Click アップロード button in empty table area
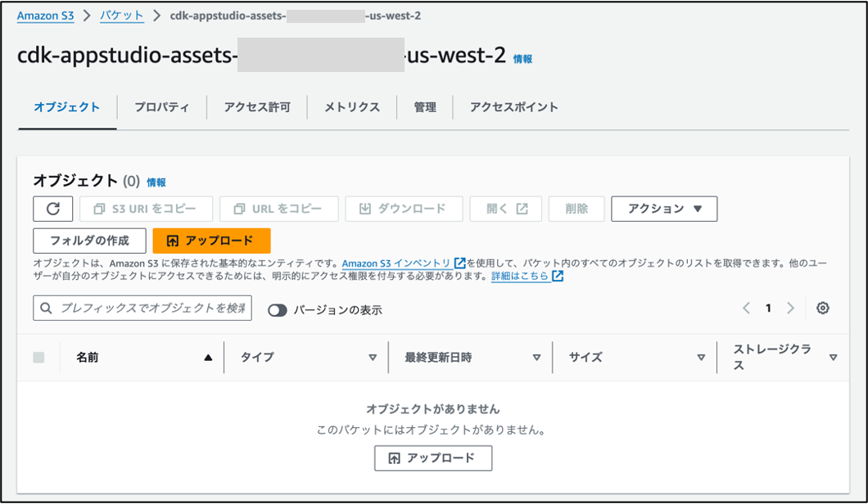The image size is (868, 504). pyautogui.click(x=433, y=458)
